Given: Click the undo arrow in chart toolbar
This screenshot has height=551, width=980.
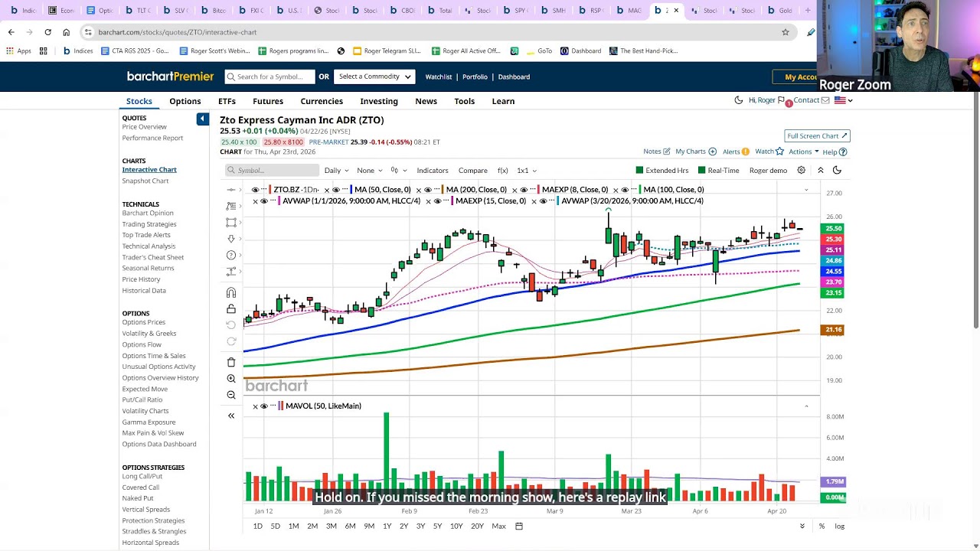Looking at the screenshot, I should pos(231,325).
